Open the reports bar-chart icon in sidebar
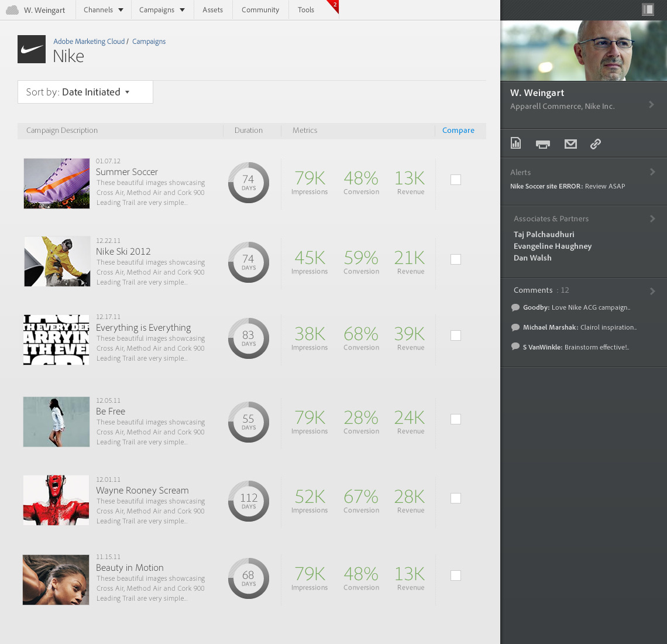The height and width of the screenshot is (644, 667). (515, 143)
